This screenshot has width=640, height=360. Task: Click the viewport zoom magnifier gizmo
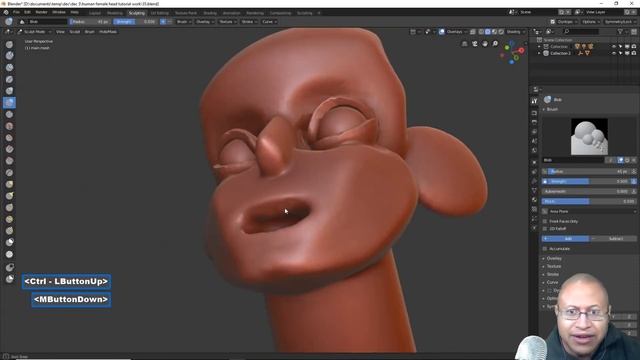pyautogui.click(x=495, y=44)
